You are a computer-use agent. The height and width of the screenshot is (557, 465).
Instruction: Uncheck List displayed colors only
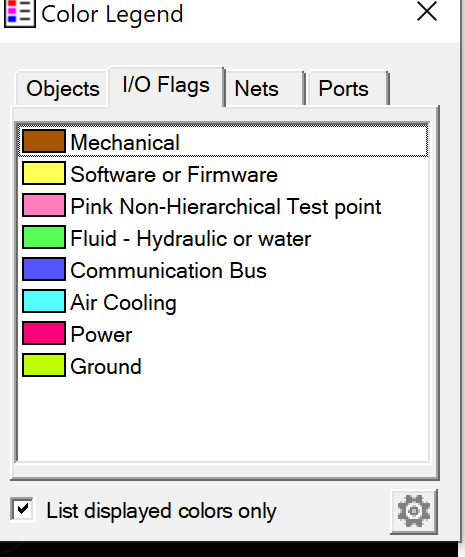tap(23, 509)
